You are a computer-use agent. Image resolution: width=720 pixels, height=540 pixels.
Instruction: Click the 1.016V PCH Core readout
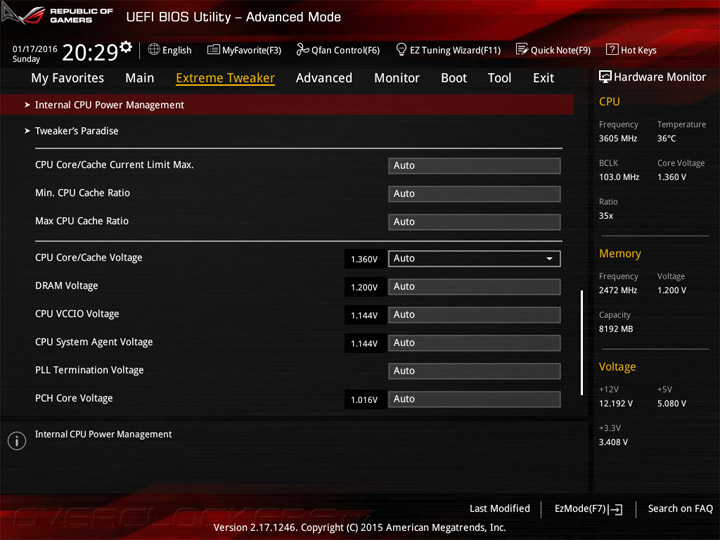[x=364, y=399]
